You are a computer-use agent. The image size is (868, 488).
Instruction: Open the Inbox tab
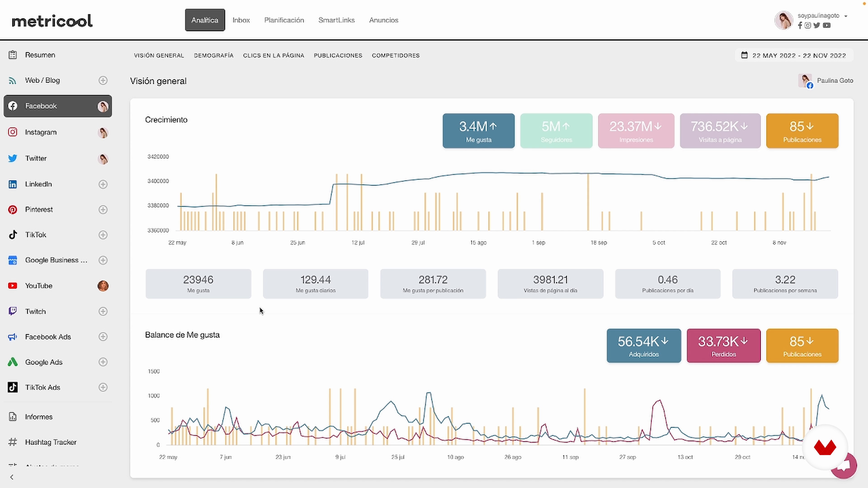click(x=241, y=20)
